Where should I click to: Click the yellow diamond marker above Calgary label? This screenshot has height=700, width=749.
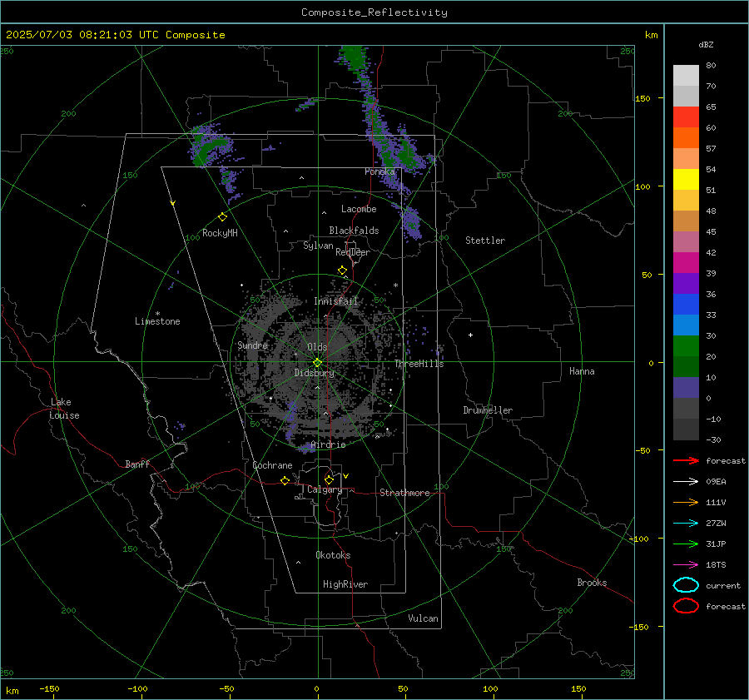329,479
